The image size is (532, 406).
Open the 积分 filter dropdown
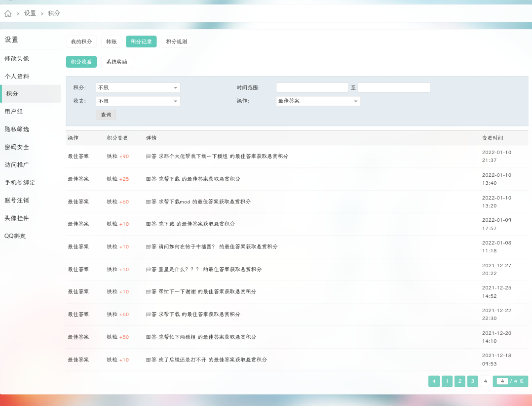click(x=138, y=87)
